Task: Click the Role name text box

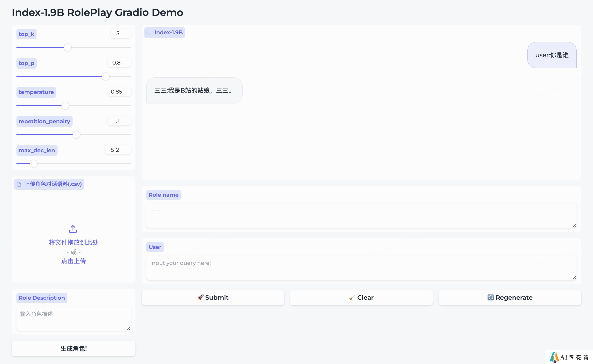Action: point(361,216)
